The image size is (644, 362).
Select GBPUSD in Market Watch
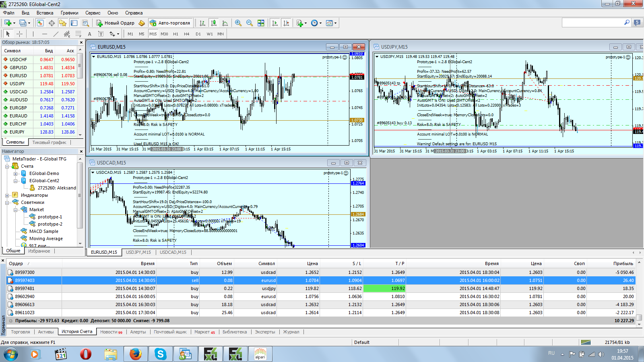click(x=39, y=68)
